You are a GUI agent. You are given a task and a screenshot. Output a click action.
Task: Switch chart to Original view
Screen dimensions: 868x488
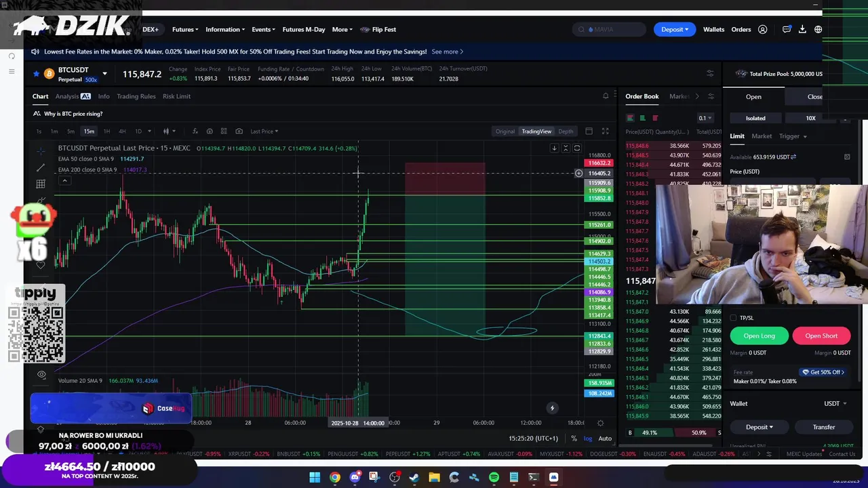(x=505, y=131)
